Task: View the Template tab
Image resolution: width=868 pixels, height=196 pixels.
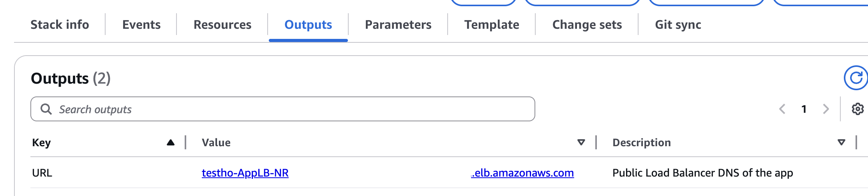Action: tap(492, 24)
